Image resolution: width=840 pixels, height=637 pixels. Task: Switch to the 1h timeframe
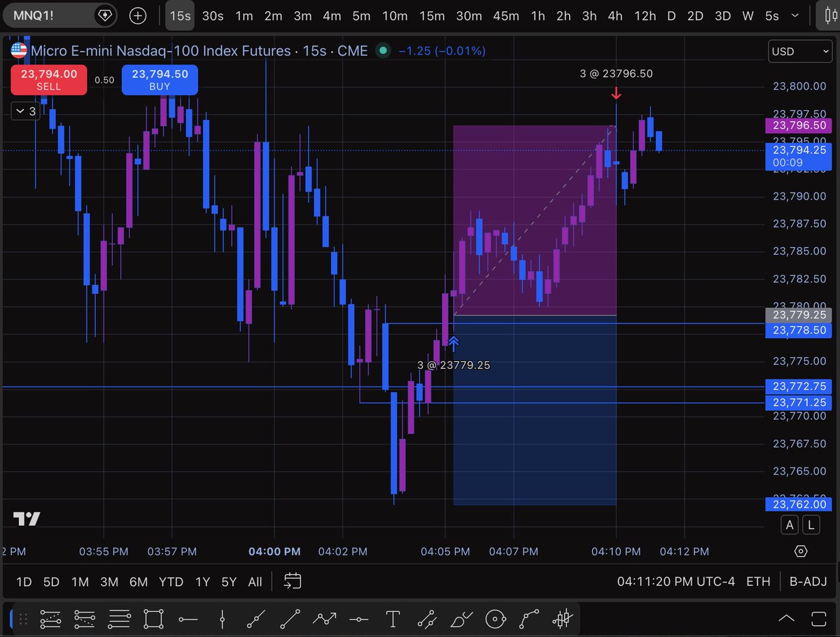click(538, 15)
